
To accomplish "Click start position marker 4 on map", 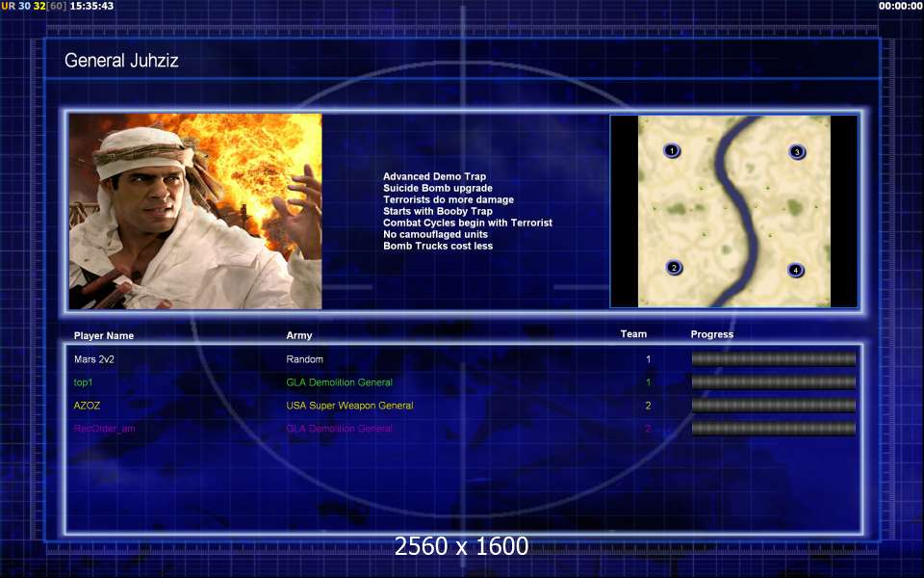I will (796, 270).
